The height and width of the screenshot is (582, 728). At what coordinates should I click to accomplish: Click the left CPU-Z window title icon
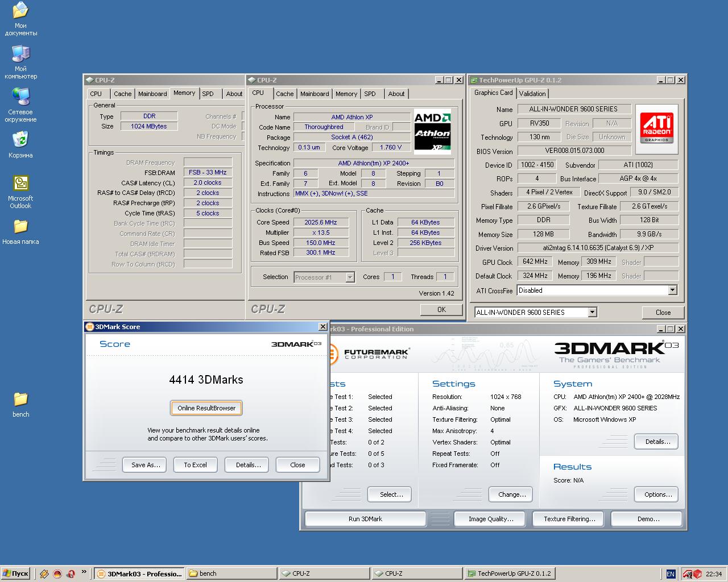point(90,80)
